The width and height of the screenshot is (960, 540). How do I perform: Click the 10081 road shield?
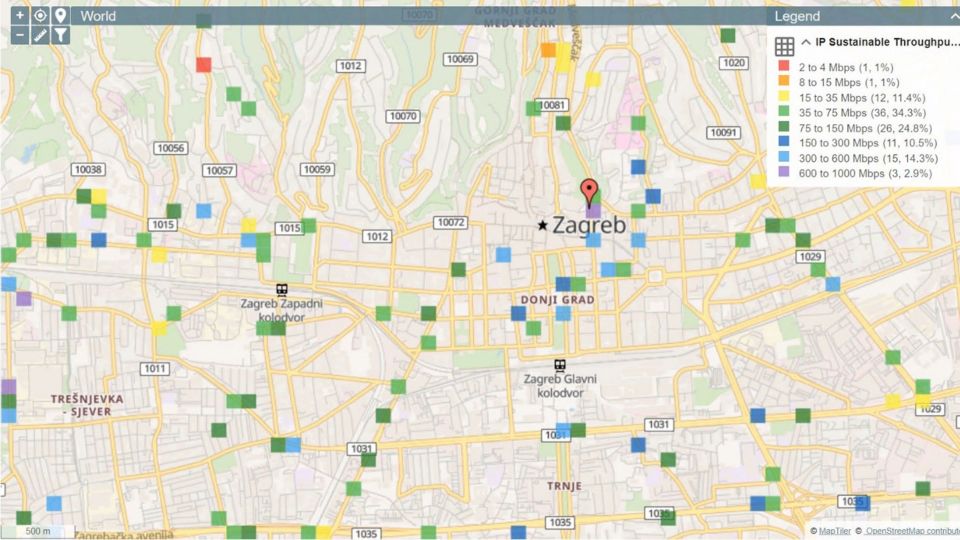pos(552,105)
